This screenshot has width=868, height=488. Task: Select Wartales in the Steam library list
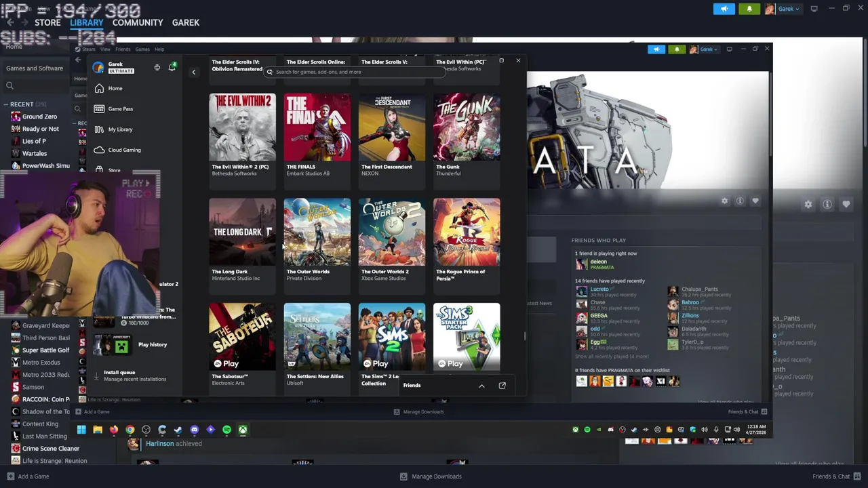[x=35, y=153]
